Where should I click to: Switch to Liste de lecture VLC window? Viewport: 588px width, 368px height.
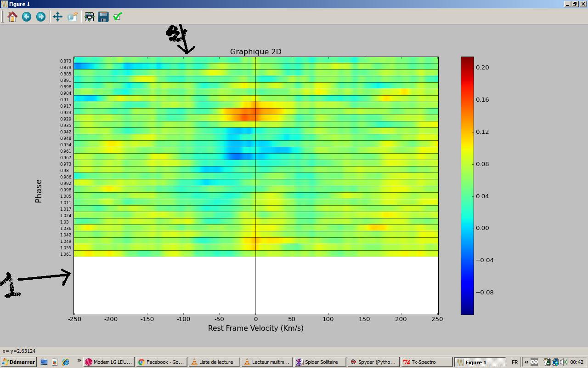point(215,362)
